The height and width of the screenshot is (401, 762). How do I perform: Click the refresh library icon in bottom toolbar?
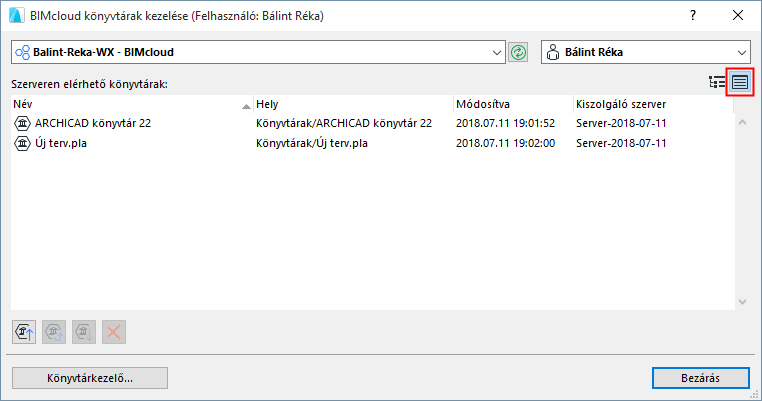pyautogui.click(x=54, y=332)
